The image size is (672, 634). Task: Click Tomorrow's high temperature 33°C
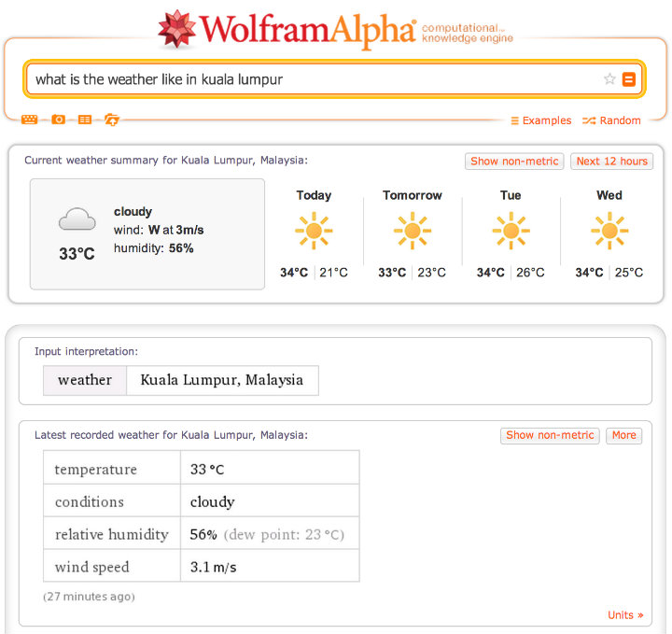pyautogui.click(x=392, y=273)
